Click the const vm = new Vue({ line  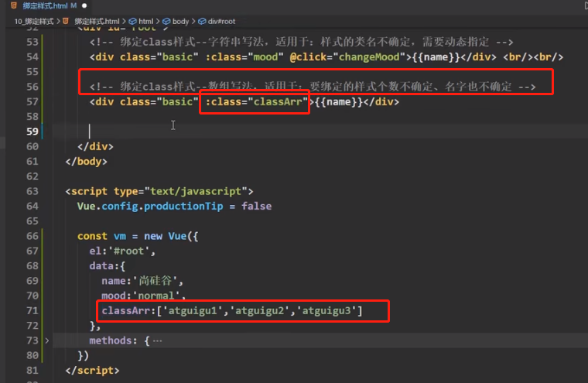pos(138,236)
